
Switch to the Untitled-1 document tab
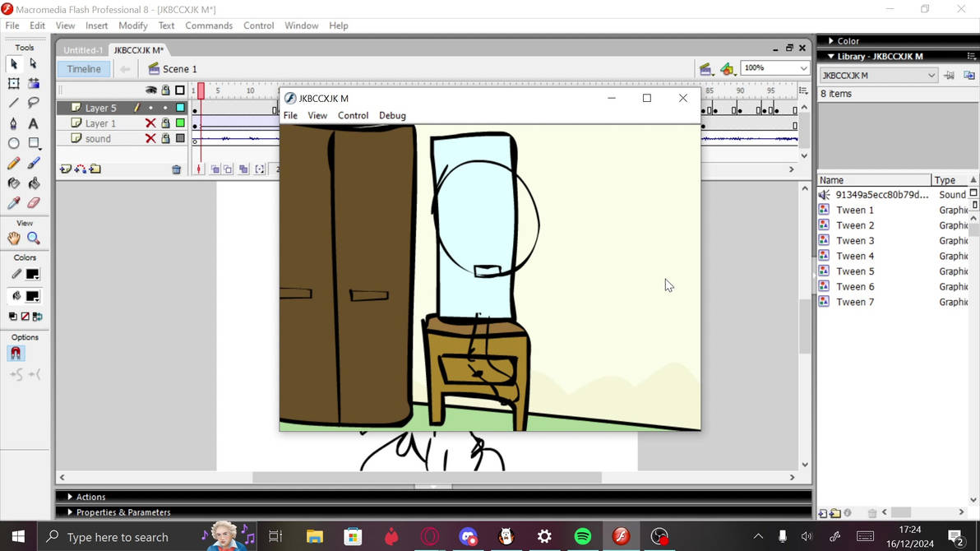82,50
